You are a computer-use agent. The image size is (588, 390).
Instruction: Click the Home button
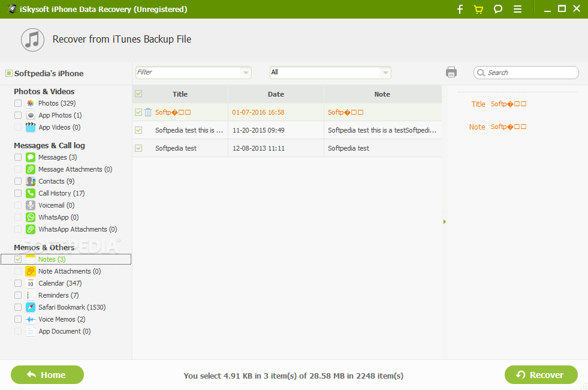pos(47,374)
